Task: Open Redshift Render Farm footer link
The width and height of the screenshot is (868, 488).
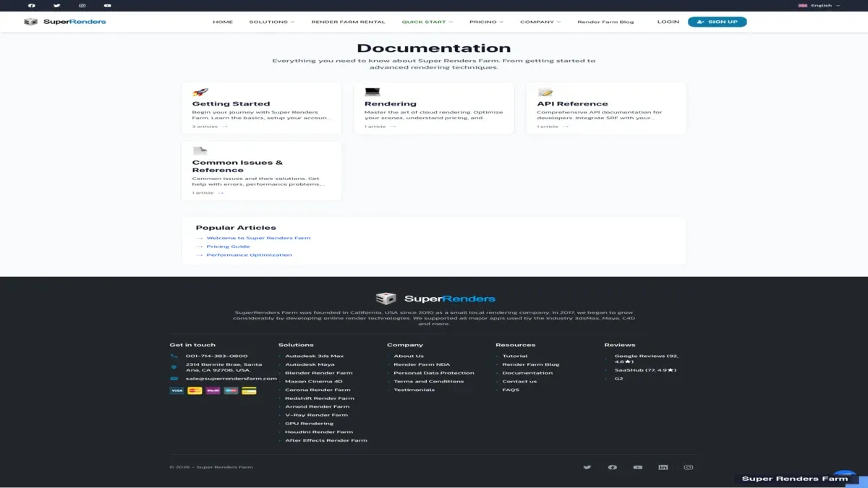Action: [320, 398]
